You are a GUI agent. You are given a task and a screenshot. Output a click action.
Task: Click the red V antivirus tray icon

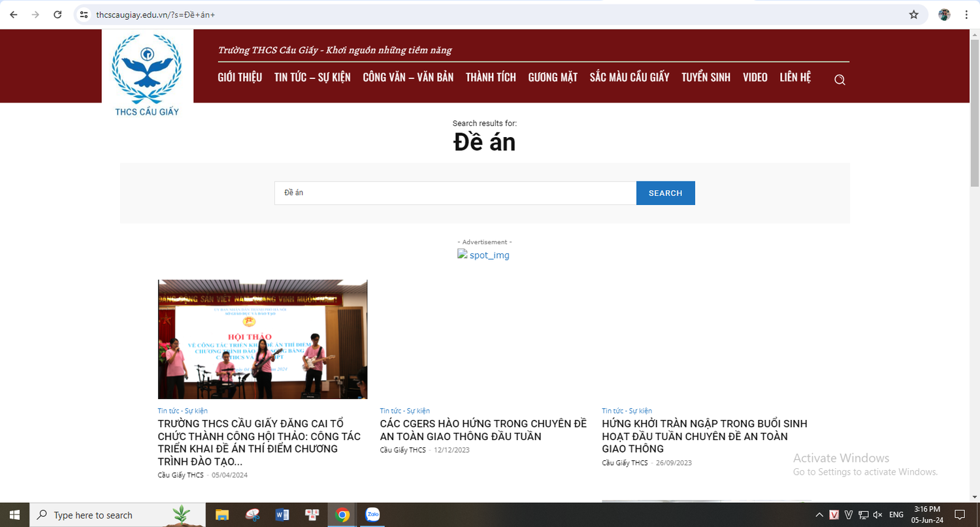(x=834, y=515)
